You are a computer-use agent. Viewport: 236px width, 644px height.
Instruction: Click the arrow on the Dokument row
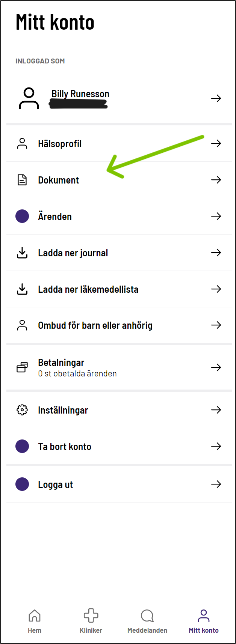[x=216, y=180]
